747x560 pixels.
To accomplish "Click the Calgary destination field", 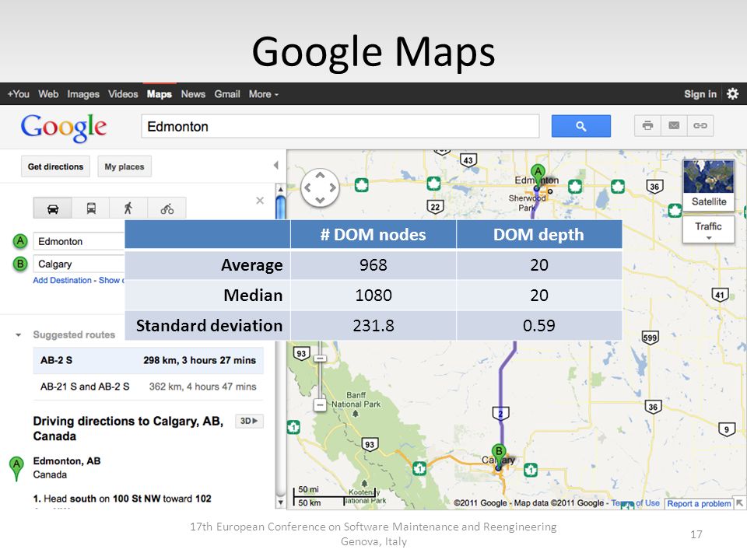I will pos(79,264).
